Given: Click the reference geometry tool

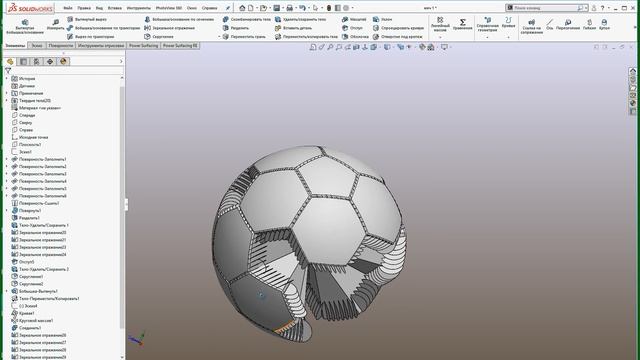Looking at the screenshot, I should pyautogui.click(x=487, y=24).
